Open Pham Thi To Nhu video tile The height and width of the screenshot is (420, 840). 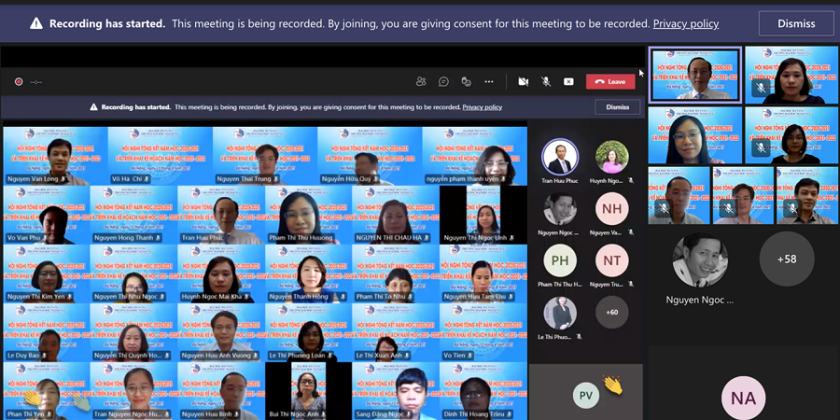tap(396, 274)
